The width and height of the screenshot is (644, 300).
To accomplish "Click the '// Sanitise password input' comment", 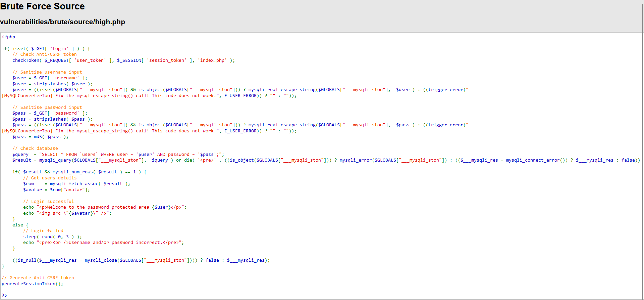I will click(x=47, y=108).
